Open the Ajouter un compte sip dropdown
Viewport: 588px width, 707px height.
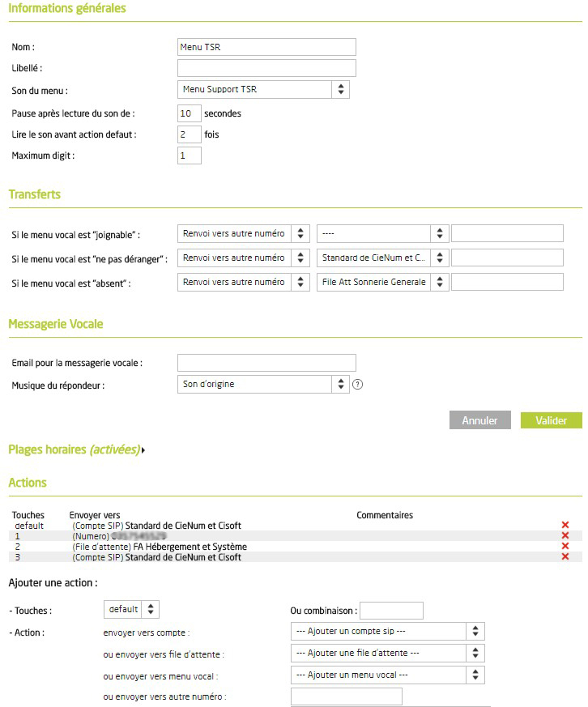(x=387, y=631)
